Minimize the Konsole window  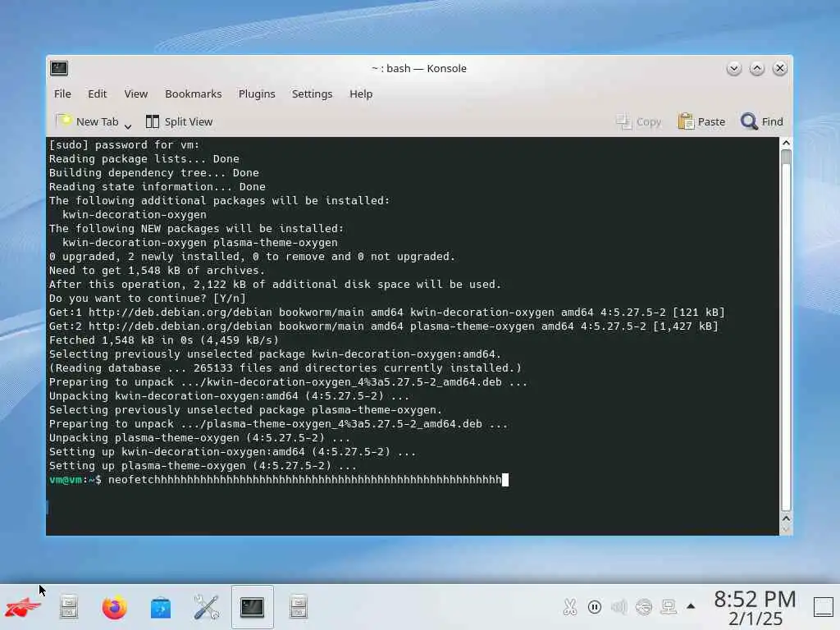tap(734, 68)
